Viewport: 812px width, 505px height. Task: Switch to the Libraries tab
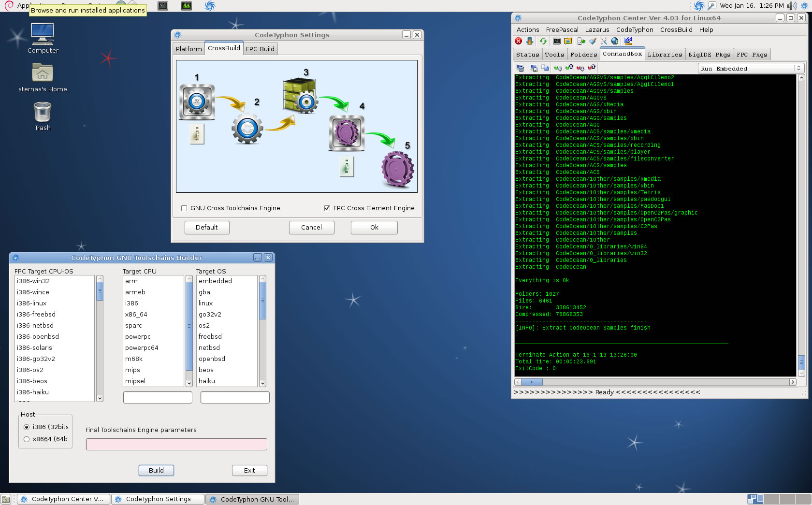pyautogui.click(x=665, y=55)
